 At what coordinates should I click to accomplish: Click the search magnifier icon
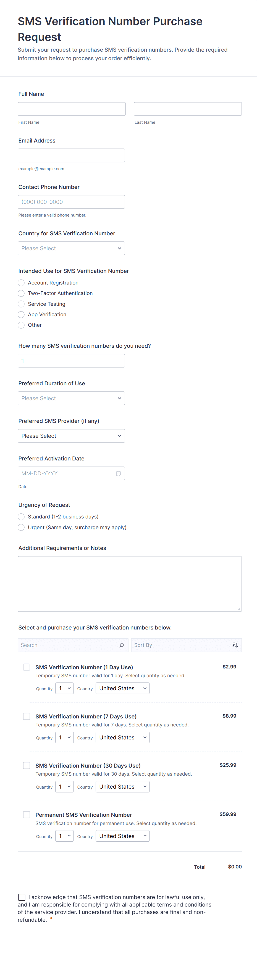(x=122, y=645)
